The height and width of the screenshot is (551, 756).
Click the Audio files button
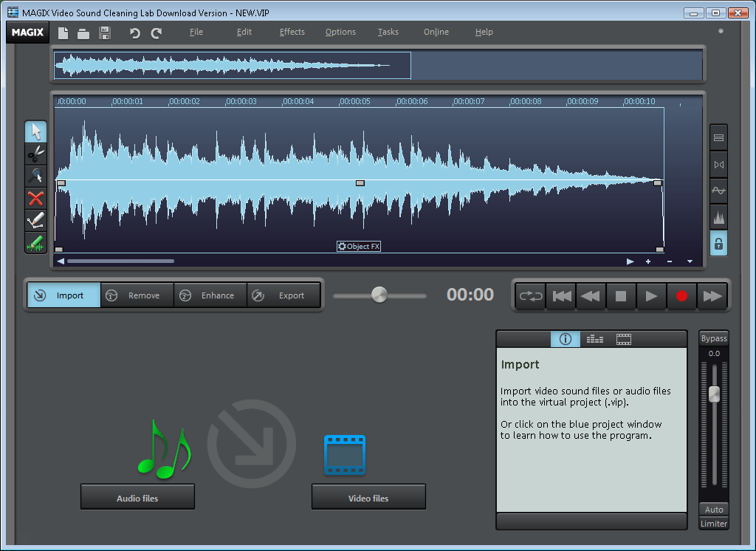tap(137, 496)
